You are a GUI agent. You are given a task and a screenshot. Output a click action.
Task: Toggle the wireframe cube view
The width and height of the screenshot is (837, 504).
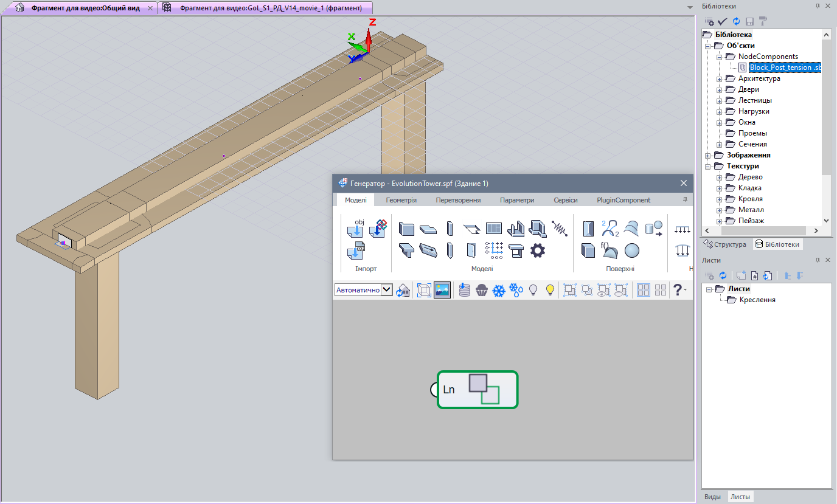425,291
